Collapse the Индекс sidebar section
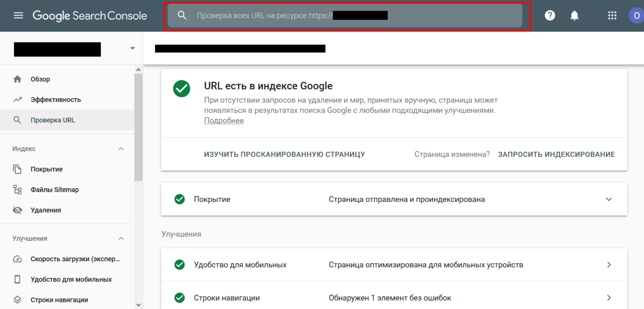Screen dimensions: 644x309 (121, 149)
